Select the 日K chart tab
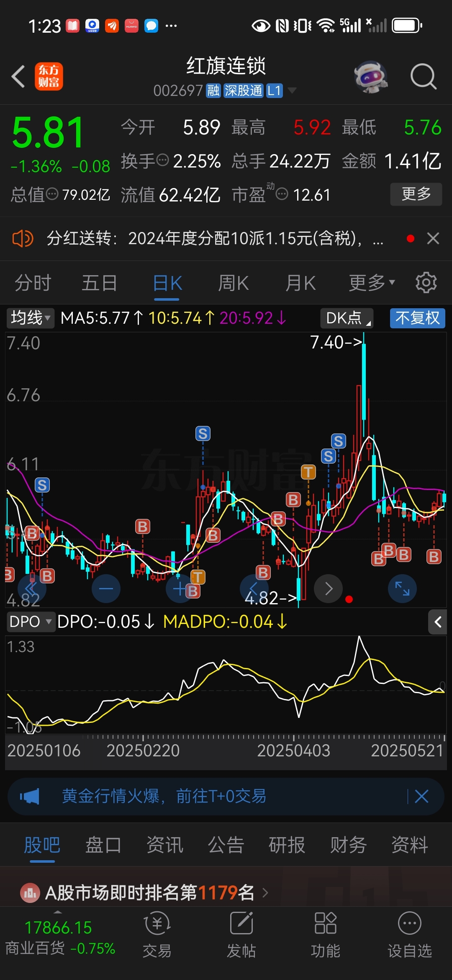This screenshot has width=452, height=980. 167,284
